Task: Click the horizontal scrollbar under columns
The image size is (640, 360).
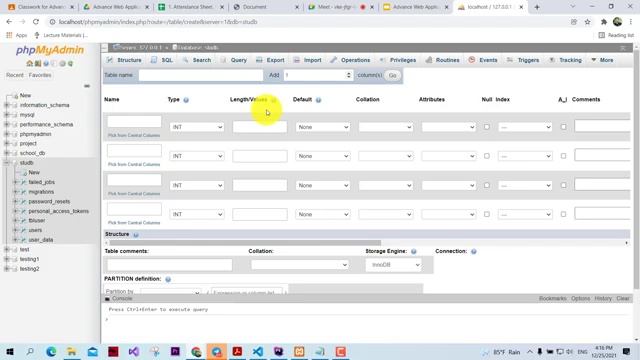Action: tap(244, 243)
